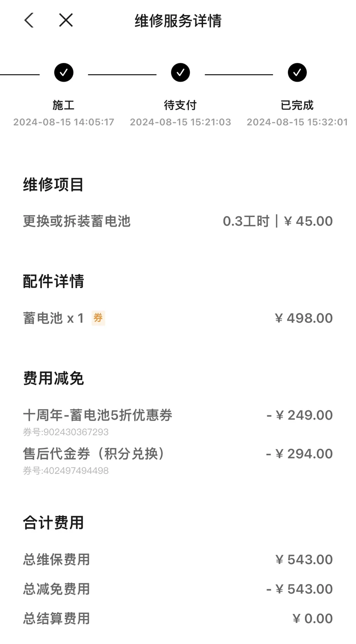Tap the back arrow icon

[29, 20]
